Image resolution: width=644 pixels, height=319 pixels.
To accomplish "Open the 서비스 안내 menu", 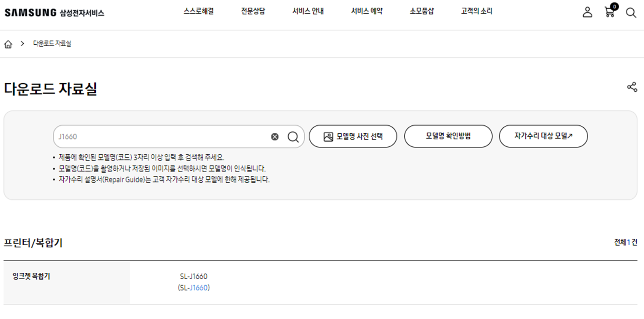I will point(308,11).
